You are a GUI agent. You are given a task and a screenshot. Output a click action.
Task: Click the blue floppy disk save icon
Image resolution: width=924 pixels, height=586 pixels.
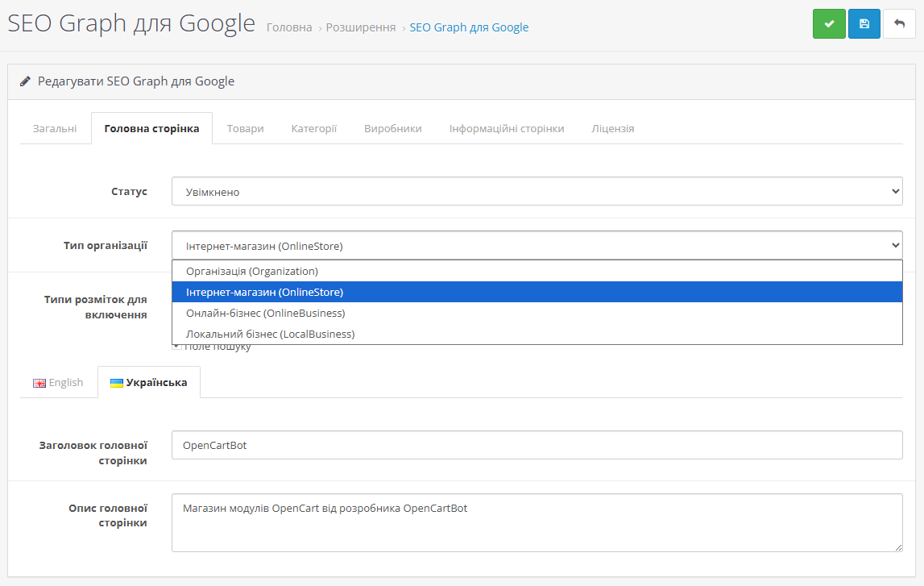pos(864,24)
